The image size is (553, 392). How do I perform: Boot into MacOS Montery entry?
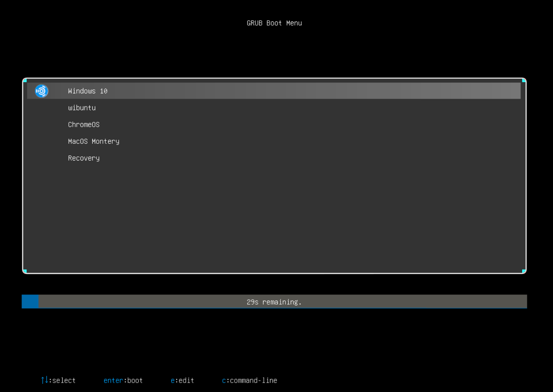click(x=94, y=141)
